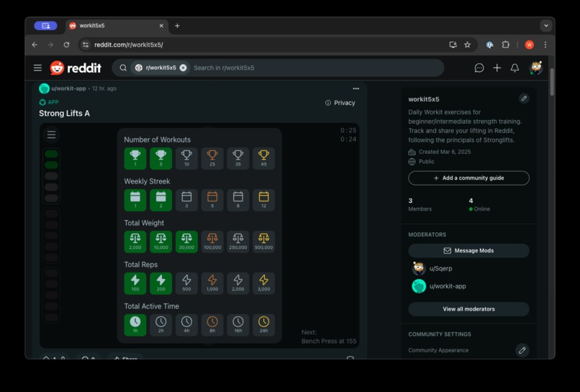The image size is (580, 392).
Task: Select the 5 workouts trophy badge
Action: (x=161, y=158)
